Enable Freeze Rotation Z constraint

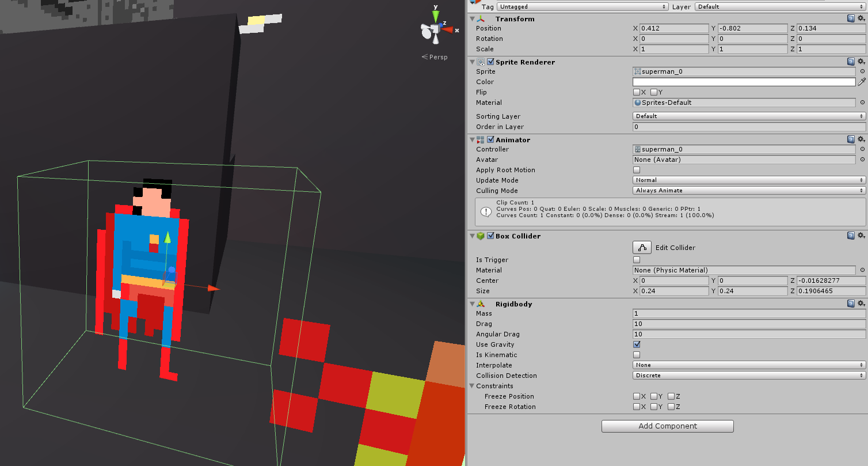[671, 407]
